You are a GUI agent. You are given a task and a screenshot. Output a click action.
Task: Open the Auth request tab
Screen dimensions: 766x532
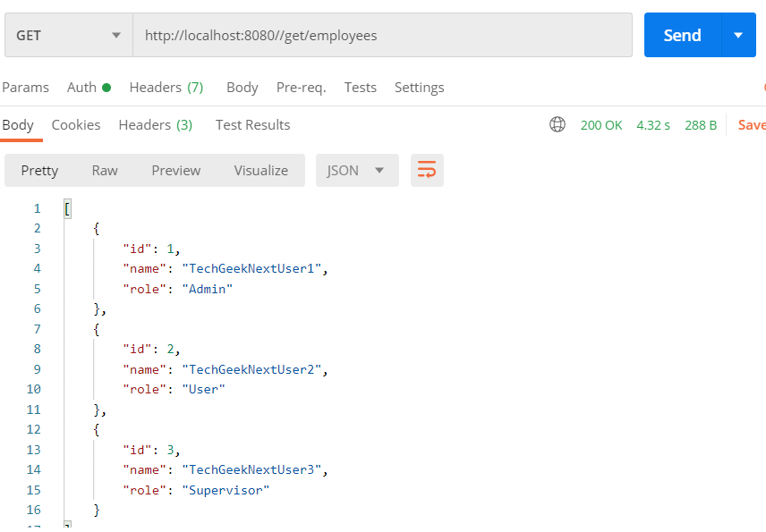[89, 88]
